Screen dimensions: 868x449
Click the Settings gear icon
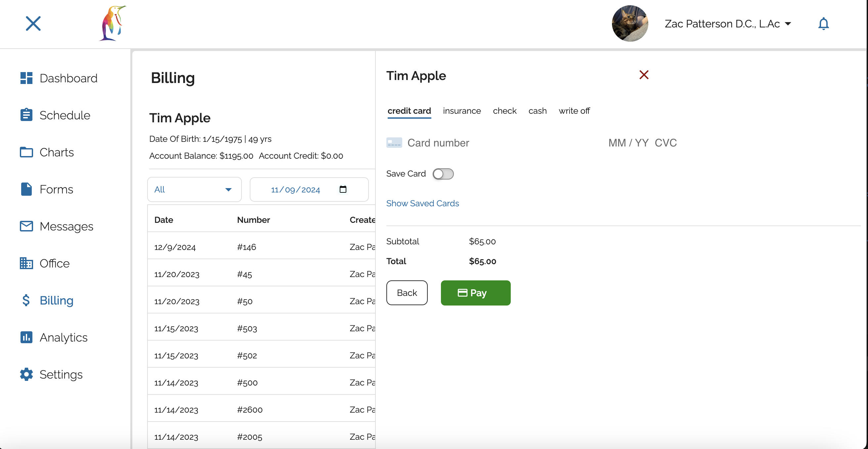click(26, 374)
